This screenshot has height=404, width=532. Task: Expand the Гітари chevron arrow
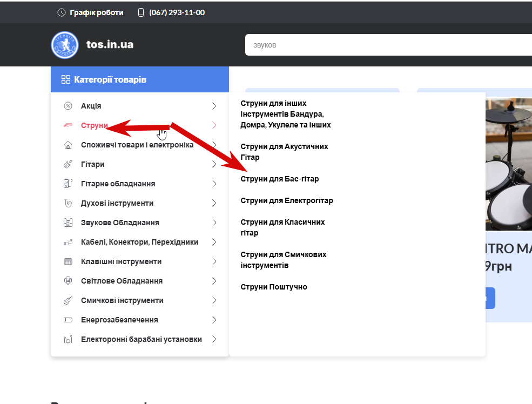pos(214,164)
